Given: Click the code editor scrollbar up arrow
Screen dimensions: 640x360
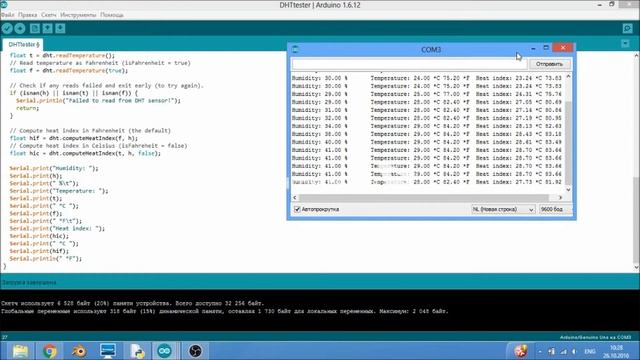Looking at the screenshot, I should tap(636, 56).
